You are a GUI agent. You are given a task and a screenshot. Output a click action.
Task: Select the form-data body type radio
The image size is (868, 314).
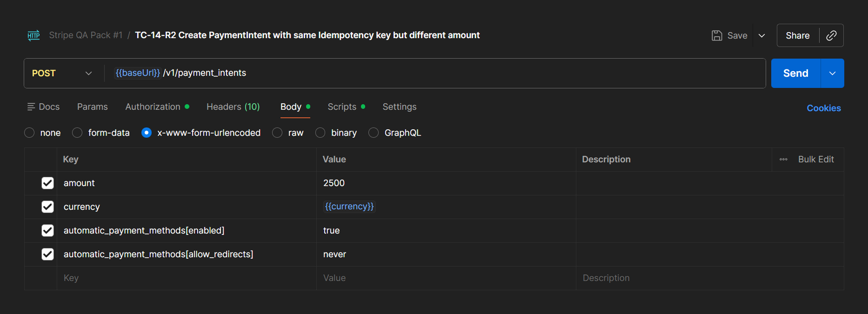[x=77, y=133]
